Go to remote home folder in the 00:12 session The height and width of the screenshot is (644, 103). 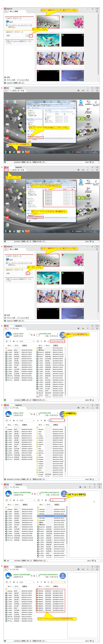point(46,500)
